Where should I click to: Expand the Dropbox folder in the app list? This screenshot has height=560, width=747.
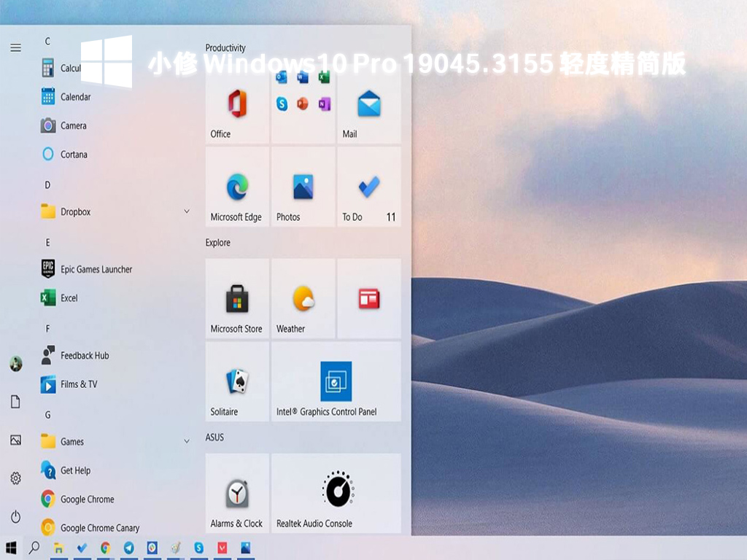(x=187, y=212)
